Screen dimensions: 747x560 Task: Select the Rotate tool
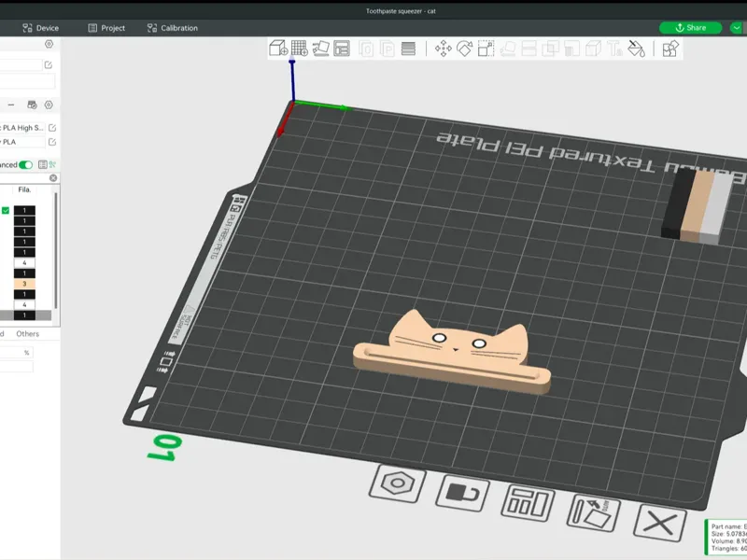(464, 49)
